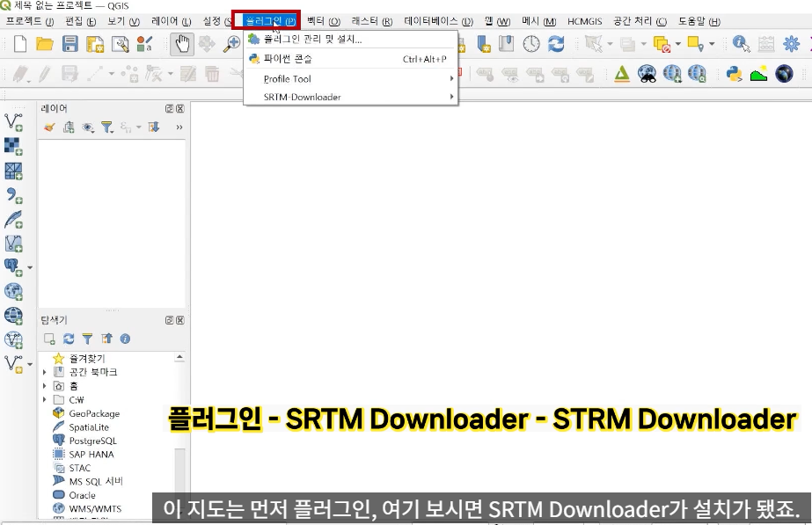
Task: Toggle browser properties info icon
Action: tap(125, 339)
